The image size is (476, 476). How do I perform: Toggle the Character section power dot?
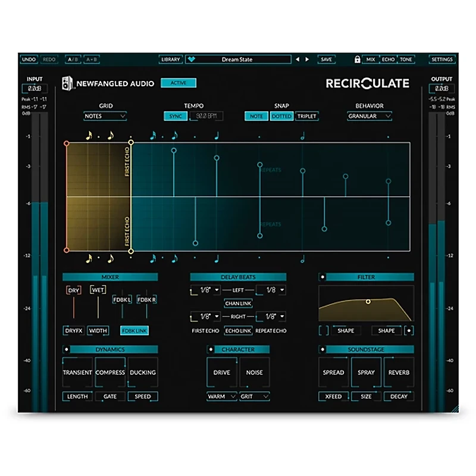click(211, 349)
